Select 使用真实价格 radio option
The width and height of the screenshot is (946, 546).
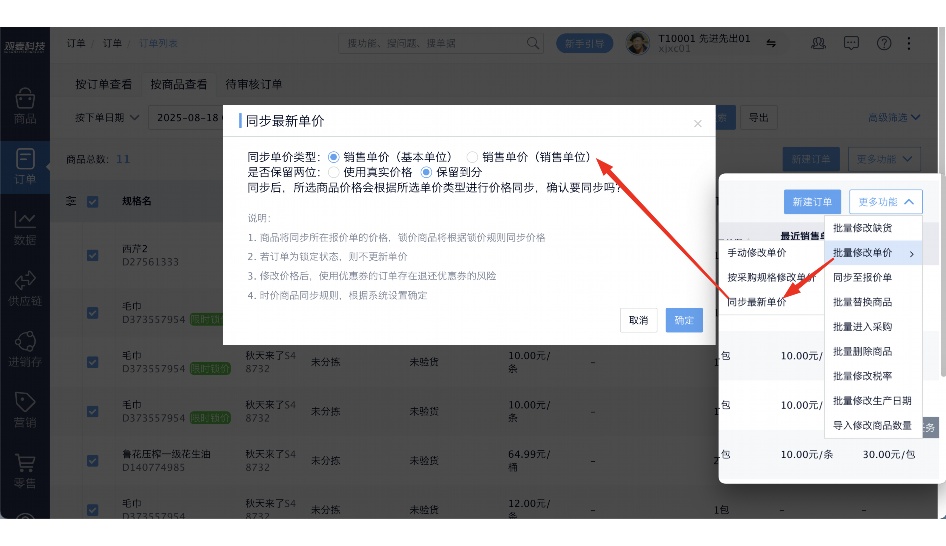point(335,172)
